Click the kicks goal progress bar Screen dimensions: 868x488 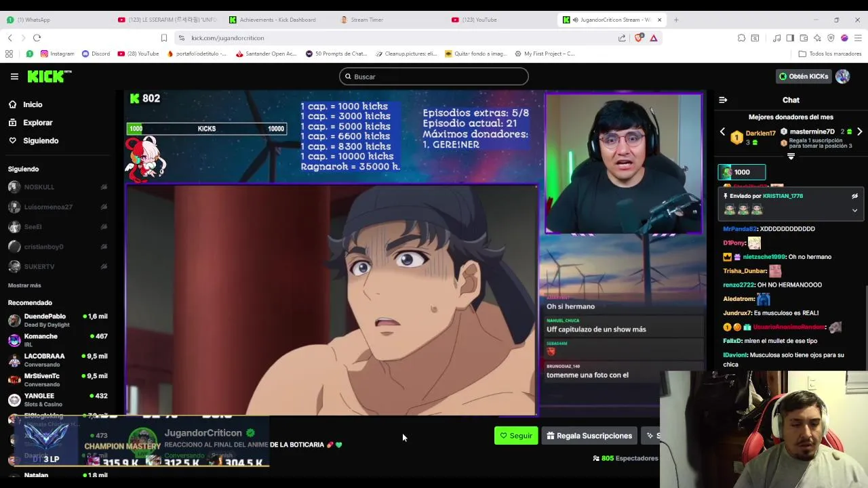pyautogui.click(x=206, y=129)
